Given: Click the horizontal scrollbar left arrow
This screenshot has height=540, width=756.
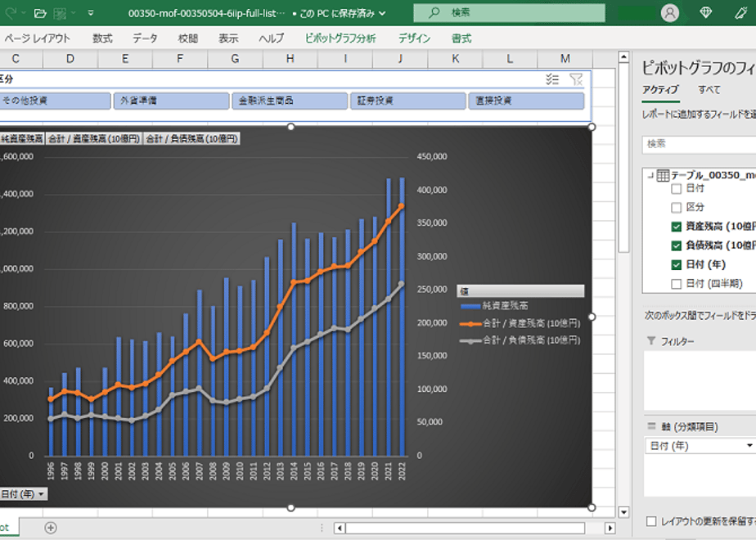Looking at the screenshot, I should coord(340,528).
